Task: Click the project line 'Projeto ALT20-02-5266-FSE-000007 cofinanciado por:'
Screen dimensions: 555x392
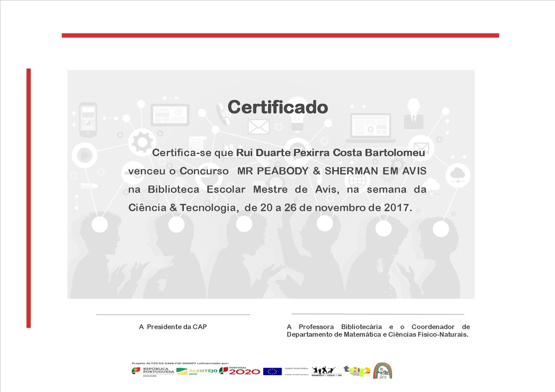Action: 180,363
